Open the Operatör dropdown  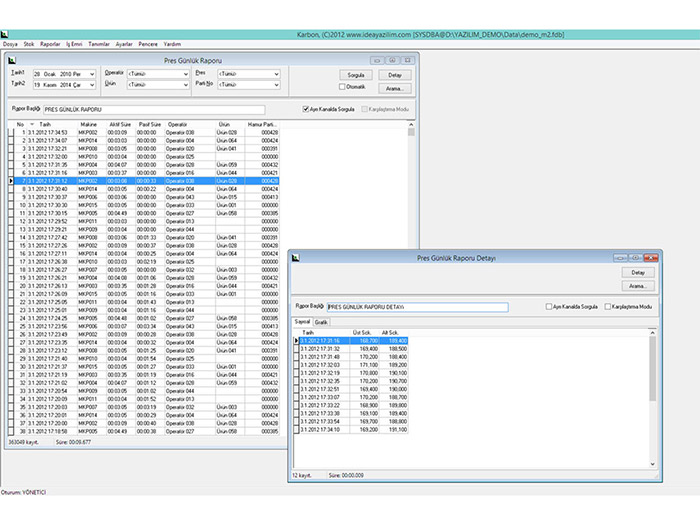point(185,74)
